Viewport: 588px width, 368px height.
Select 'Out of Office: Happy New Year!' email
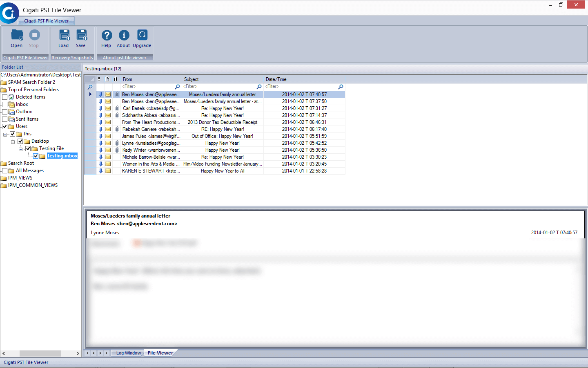click(x=223, y=136)
